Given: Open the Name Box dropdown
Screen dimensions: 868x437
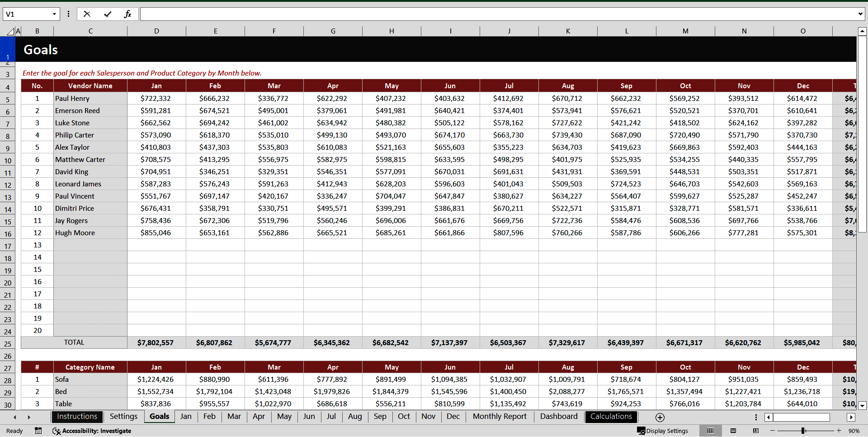Looking at the screenshot, I should [x=55, y=14].
